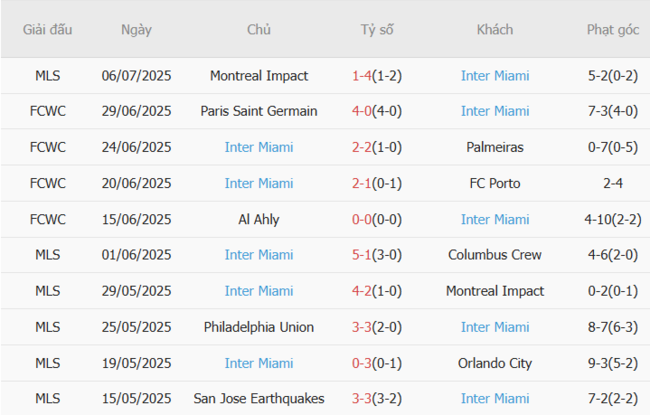Click the "Giải đấu" column header
Screen dimensions: 650x415
coord(48,30)
